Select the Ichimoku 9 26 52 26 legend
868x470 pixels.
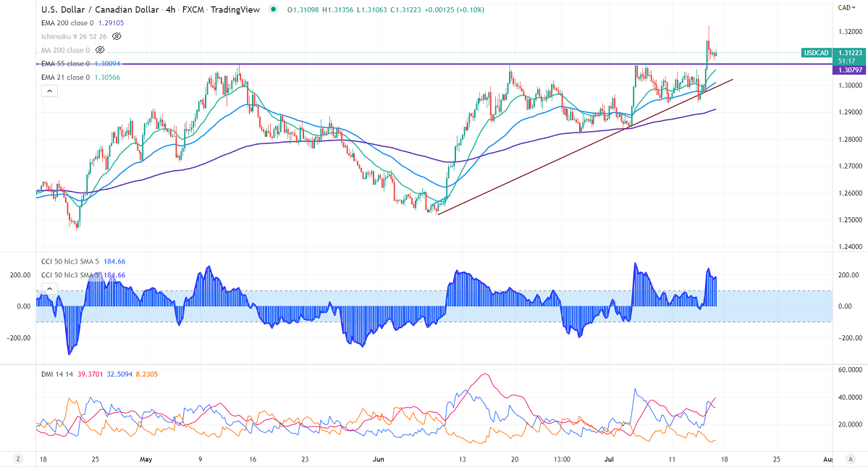[74, 36]
